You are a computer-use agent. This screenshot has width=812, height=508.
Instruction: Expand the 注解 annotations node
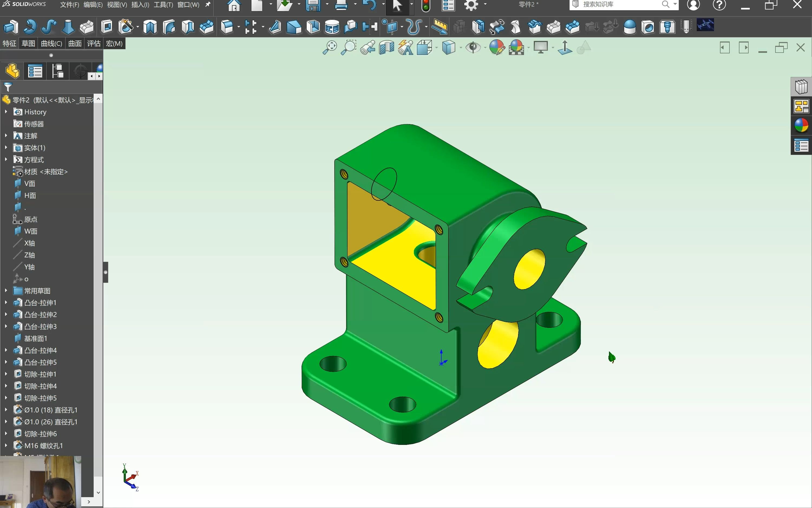[x=6, y=136]
